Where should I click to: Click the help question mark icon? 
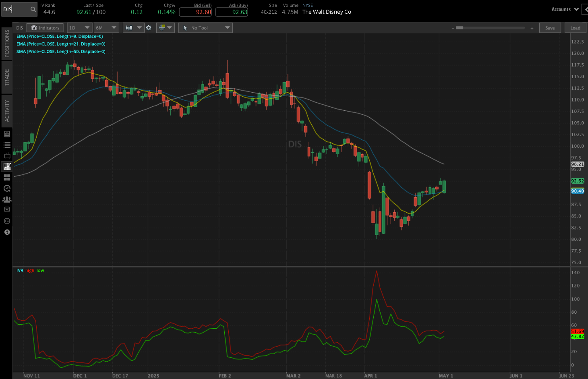click(x=6, y=232)
